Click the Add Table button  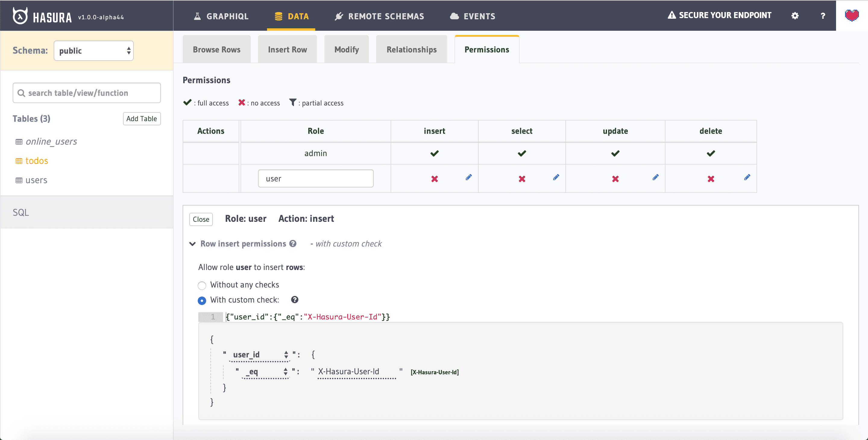pos(142,119)
